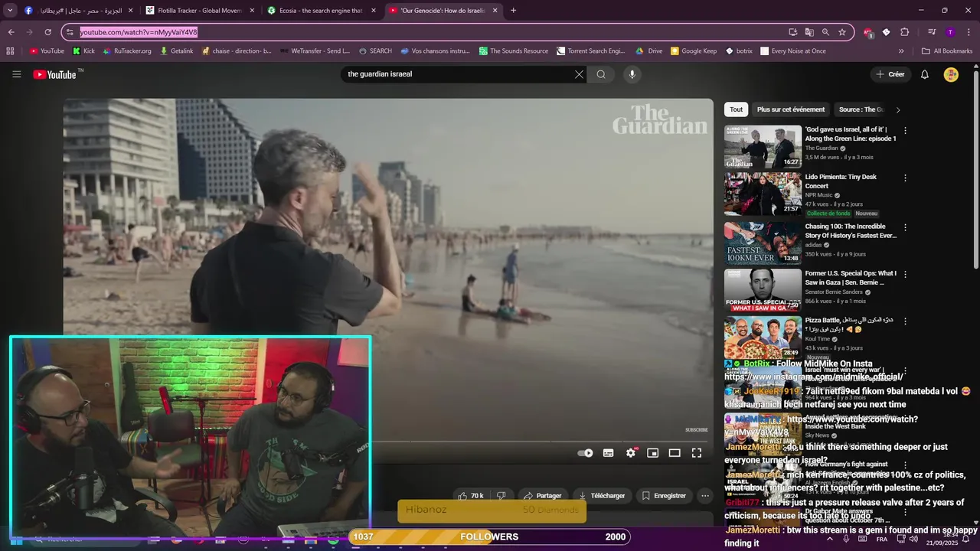Select the Tout filter chip

point(736,109)
